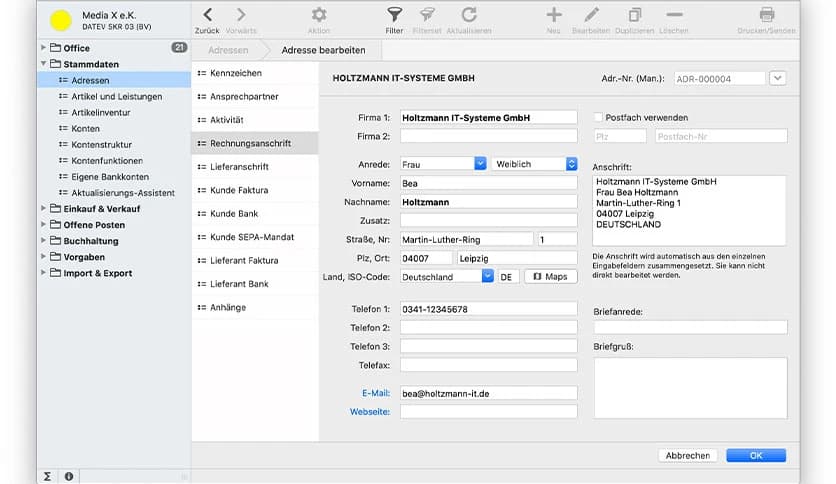This screenshot has height=484, width=836.
Task: Click the Adressen breadcrumb
Action: [228, 50]
